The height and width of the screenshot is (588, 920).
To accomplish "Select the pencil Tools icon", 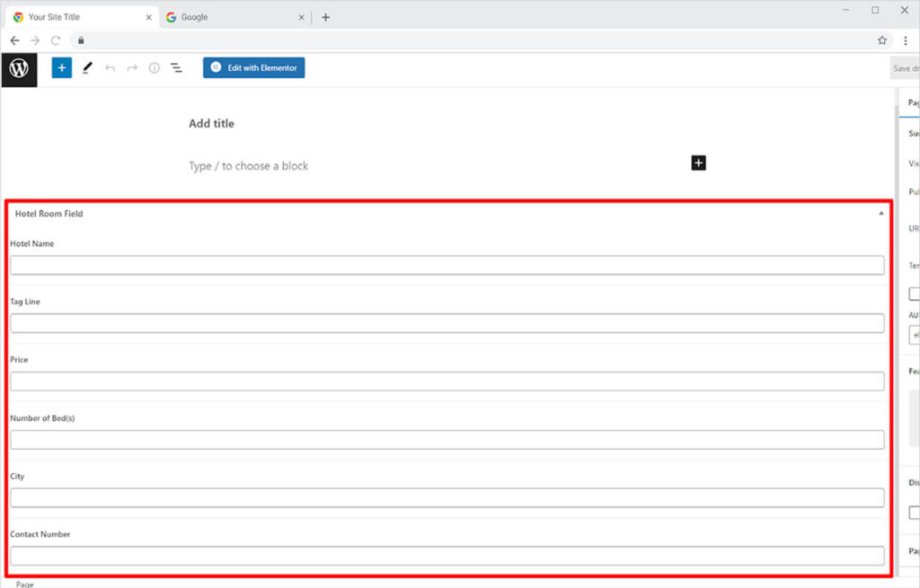I will pos(87,68).
